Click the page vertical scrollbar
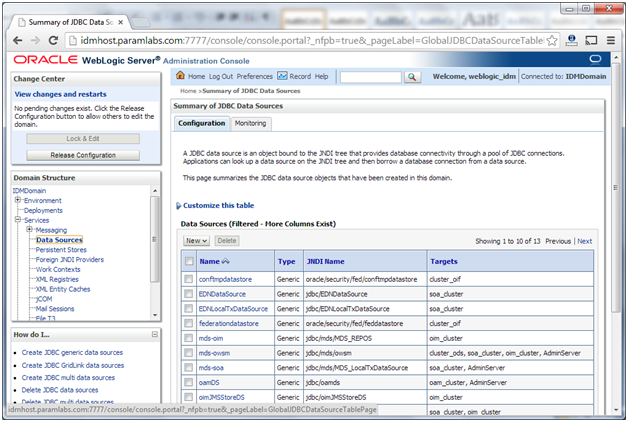Screen dimensions: 628x422 click(616, 188)
